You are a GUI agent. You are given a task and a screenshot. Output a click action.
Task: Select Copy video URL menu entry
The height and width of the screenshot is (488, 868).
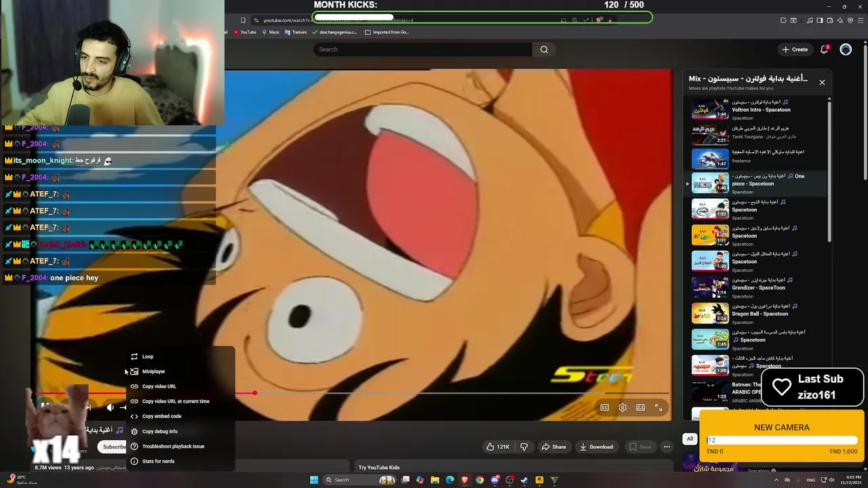click(x=180, y=386)
